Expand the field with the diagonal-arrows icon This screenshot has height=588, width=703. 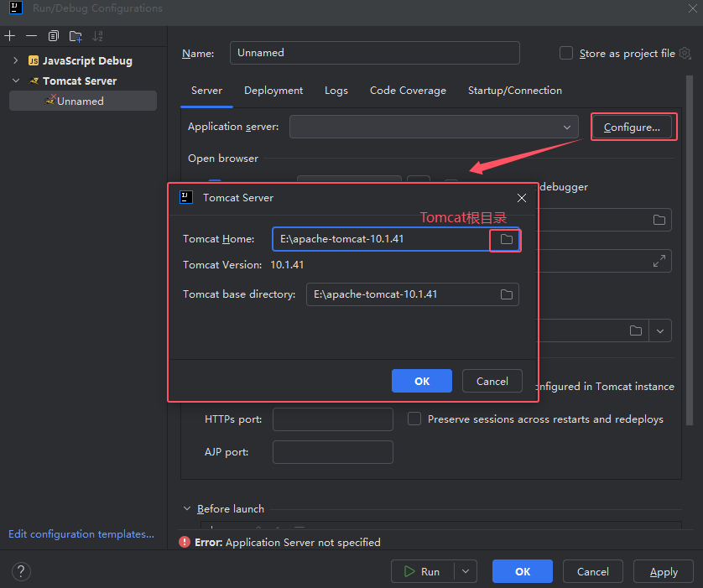(659, 261)
